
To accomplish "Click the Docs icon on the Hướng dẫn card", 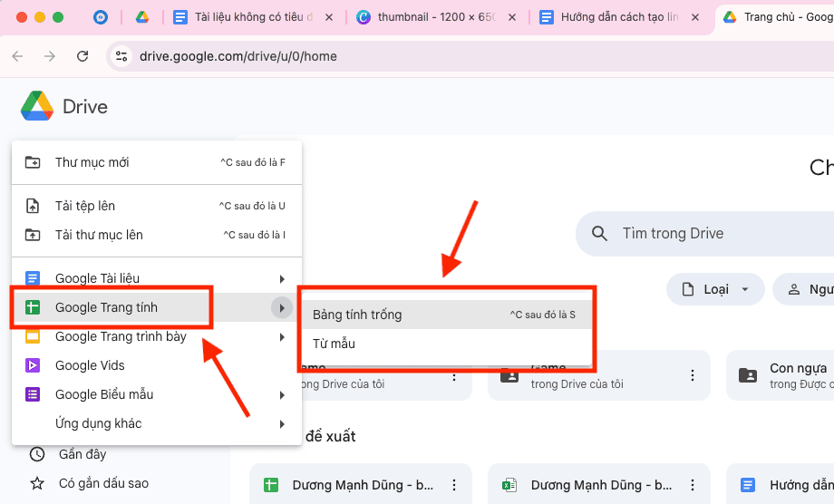I will click(x=747, y=485).
